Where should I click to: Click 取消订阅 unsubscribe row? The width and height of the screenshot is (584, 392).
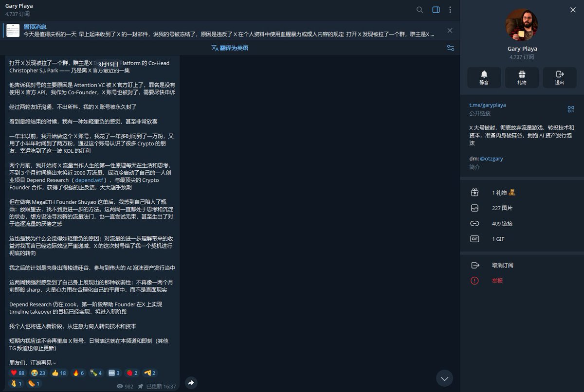522,265
